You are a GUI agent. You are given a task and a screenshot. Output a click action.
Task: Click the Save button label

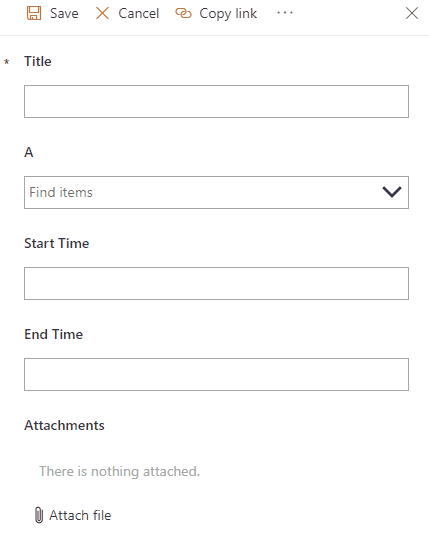pos(64,13)
